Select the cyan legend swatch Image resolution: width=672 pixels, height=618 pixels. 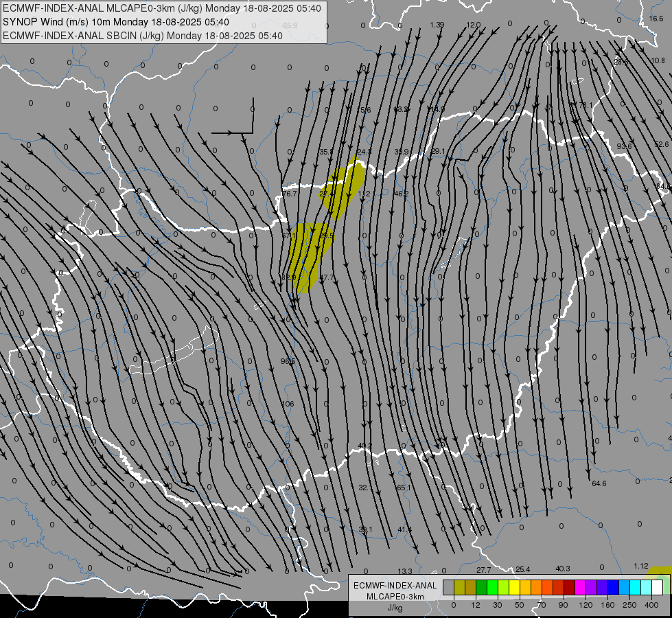click(636, 587)
